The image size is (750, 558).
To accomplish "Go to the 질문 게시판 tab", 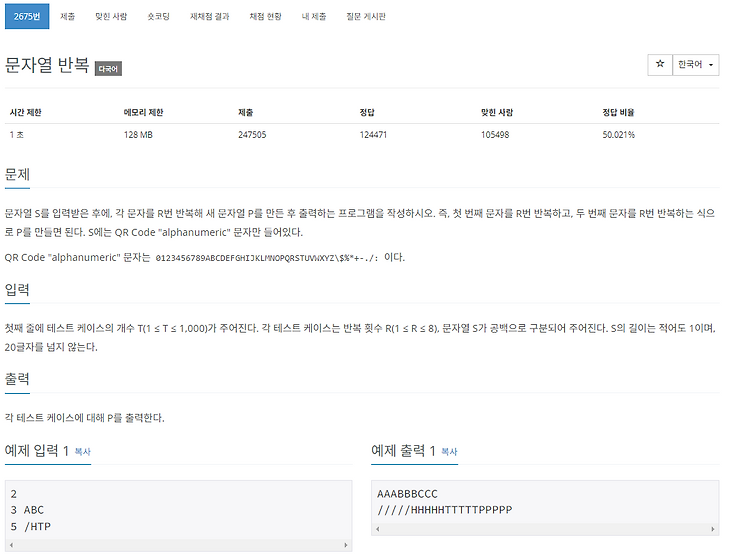I will [x=366, y=16].
